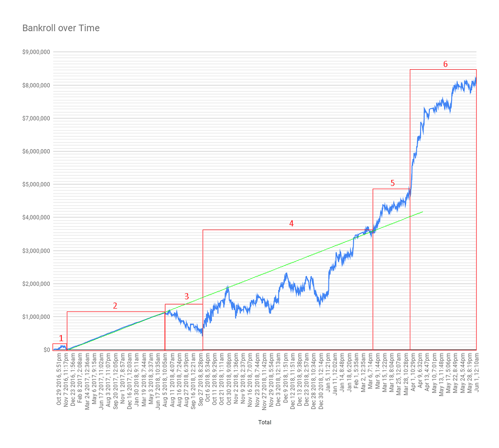Click the "Jan 11, 12:02am" date label

335,374
